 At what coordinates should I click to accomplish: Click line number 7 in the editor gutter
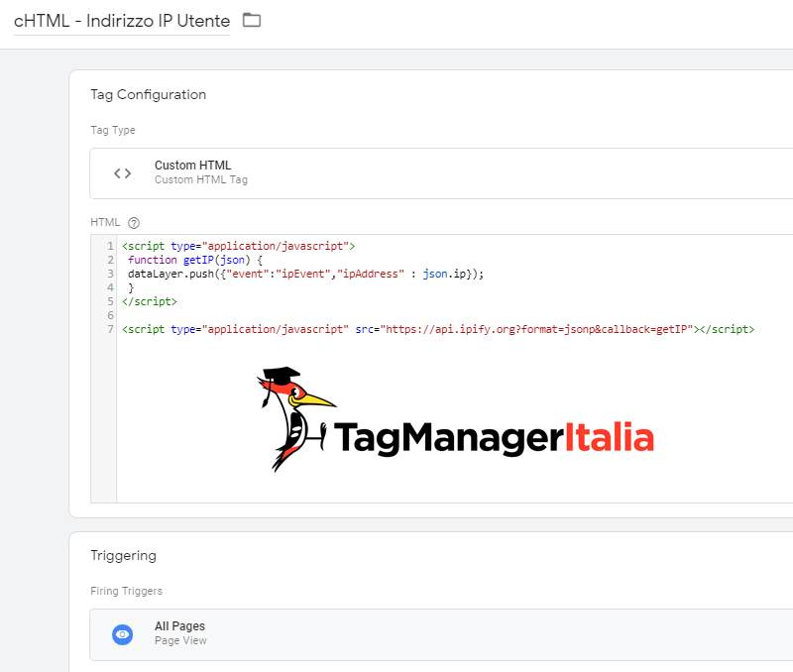tap(110, 329)
